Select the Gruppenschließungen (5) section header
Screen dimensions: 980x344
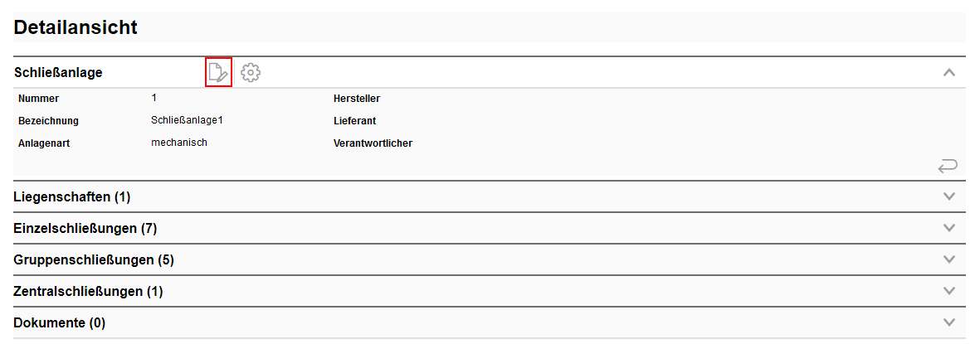94,259
